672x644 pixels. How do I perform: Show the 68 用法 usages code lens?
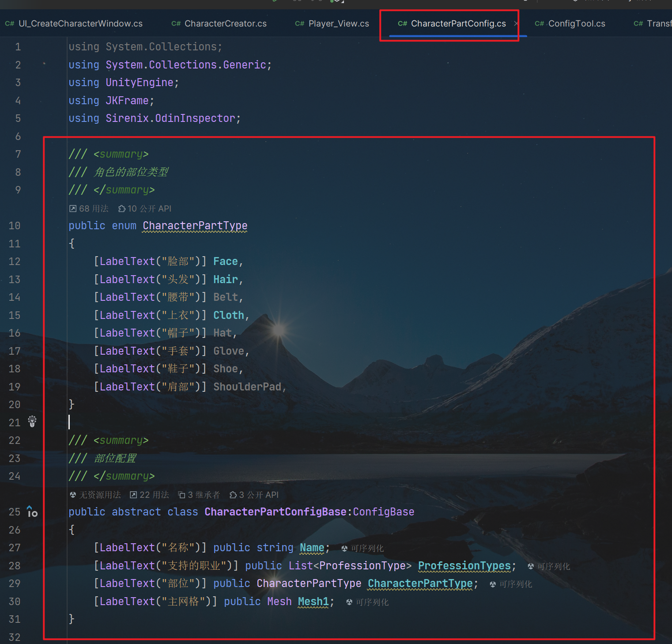point(89,208)
